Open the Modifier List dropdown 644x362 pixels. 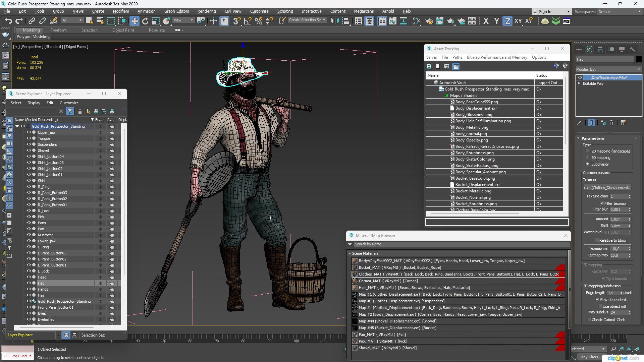(x=608, y=69)
